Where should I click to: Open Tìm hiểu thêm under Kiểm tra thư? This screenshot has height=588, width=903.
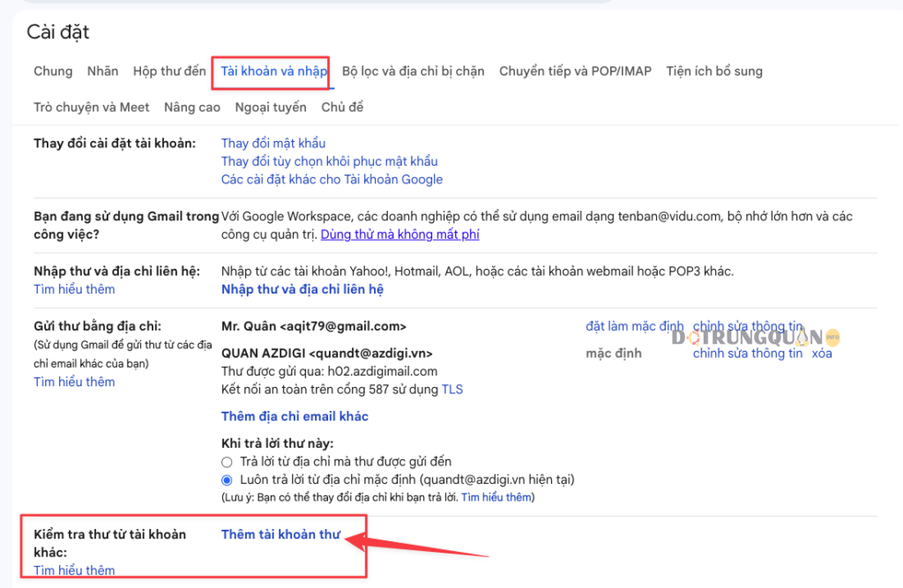74,570
